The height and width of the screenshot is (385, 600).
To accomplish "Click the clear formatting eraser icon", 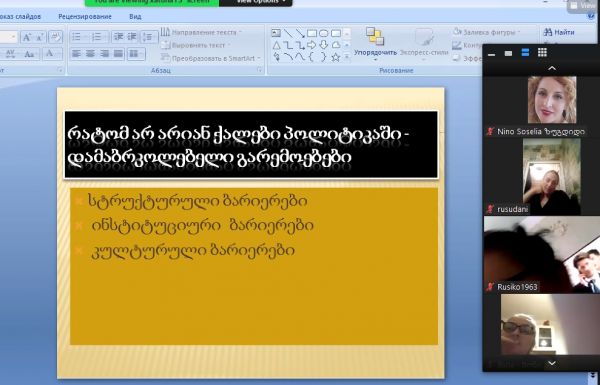I will coord(55,37).
